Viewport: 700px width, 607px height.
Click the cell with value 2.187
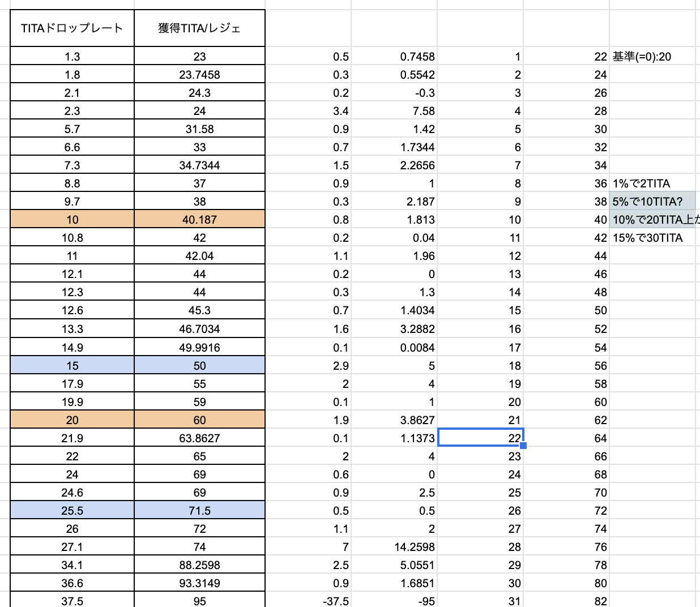395,201
